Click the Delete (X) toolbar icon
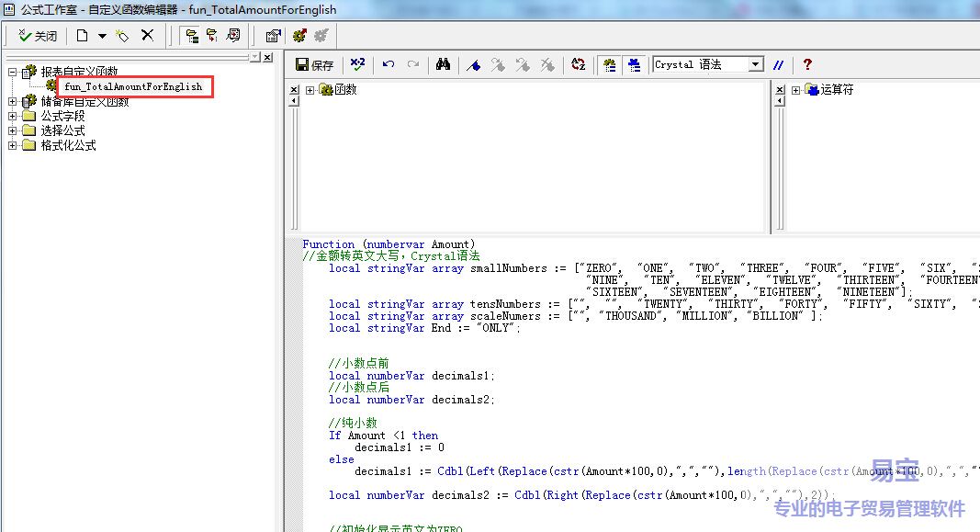Viewport: 980px width, 532px height. coord(147,36)
